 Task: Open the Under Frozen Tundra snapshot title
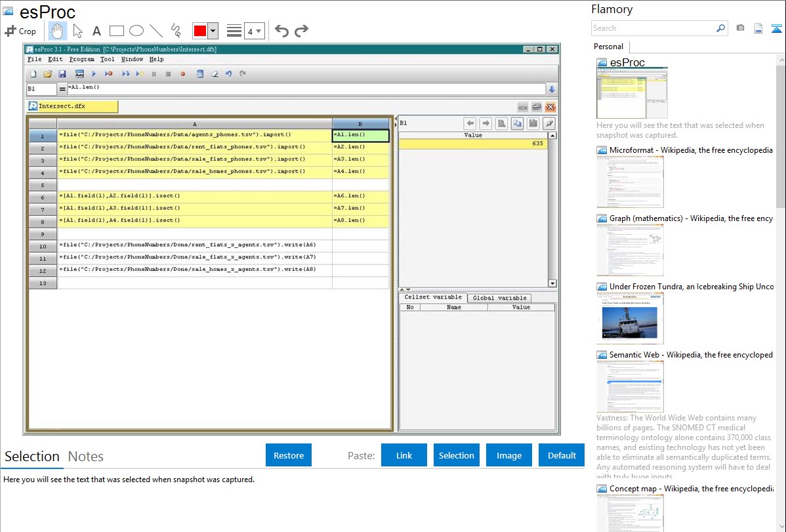click(x=692, y=286)
